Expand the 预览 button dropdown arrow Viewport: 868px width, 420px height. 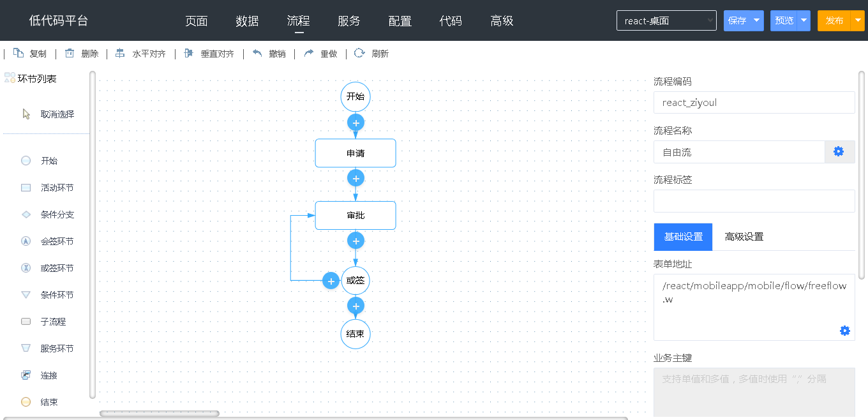coord(804,20)
